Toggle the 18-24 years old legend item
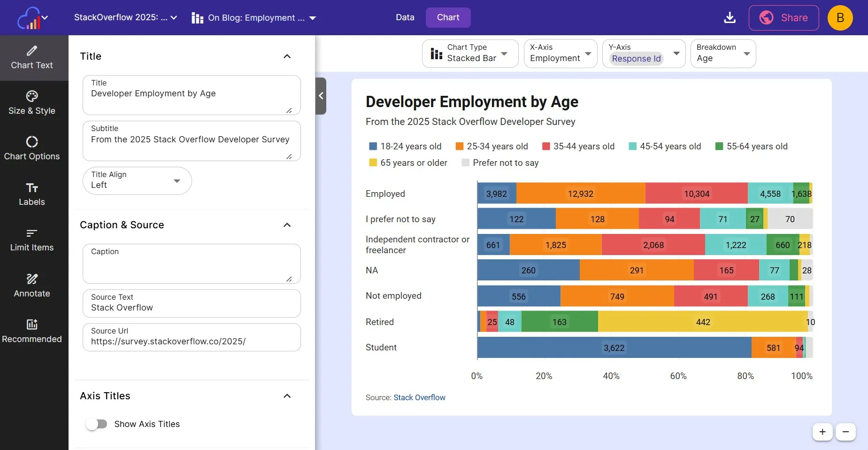 pyautogui.click(x=406, y=147)
